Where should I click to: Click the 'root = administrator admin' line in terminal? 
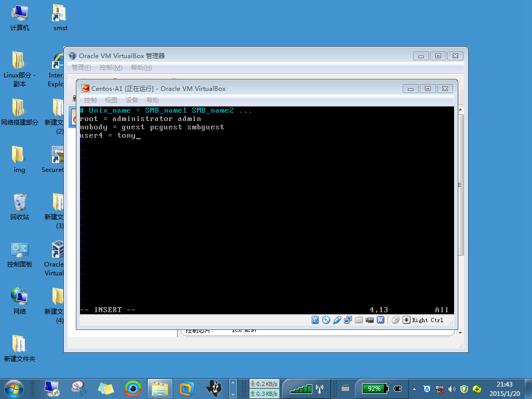140,119
